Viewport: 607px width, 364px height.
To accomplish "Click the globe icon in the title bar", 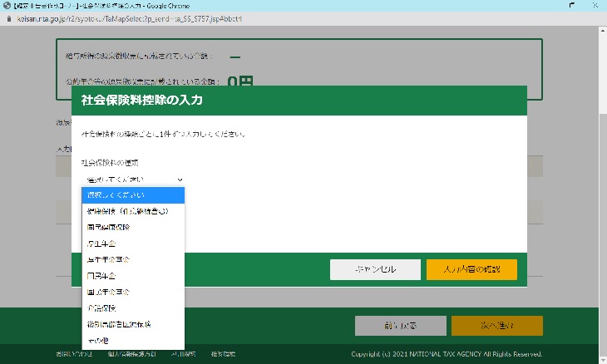I will pyautogui.click(x=7, y=6).
